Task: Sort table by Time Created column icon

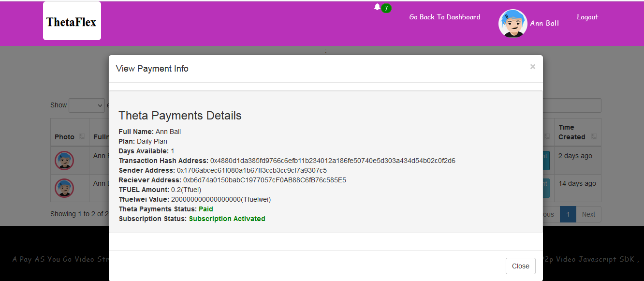Action: (594, 137)
